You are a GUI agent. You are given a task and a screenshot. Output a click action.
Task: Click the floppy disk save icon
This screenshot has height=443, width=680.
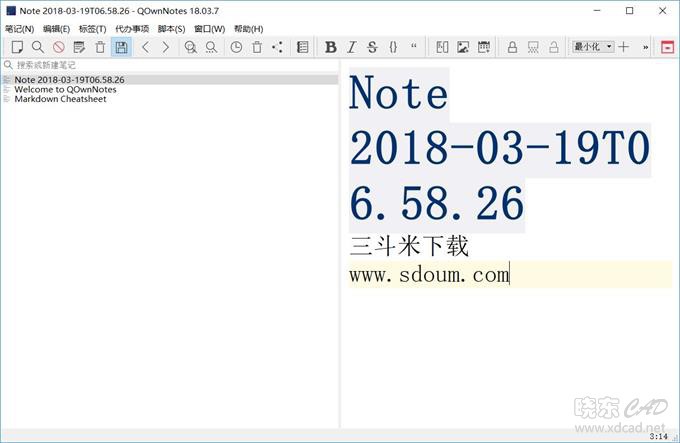point(121,47)
